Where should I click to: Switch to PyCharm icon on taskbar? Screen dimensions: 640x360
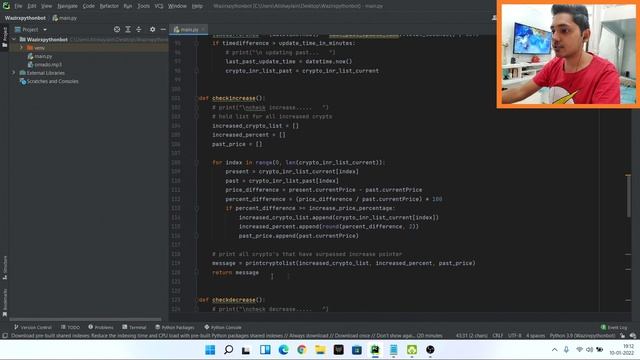point(375,350)
